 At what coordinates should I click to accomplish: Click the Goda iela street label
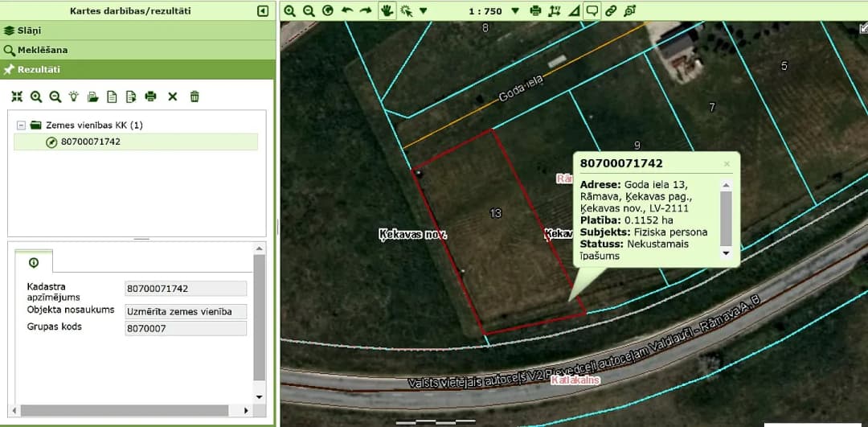[x=522, y=88]
